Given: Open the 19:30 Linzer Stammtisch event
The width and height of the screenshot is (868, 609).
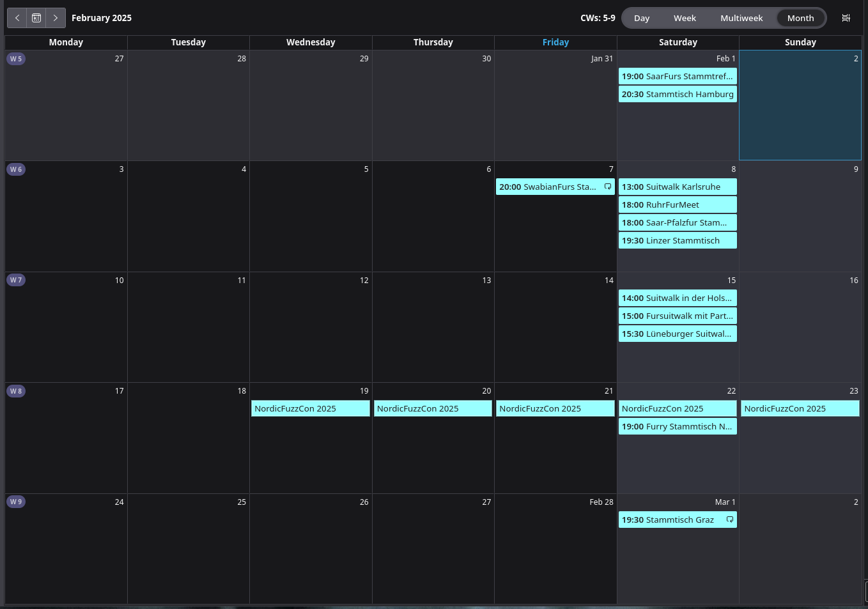Looking at the screenshot, I should pos(678,240).
